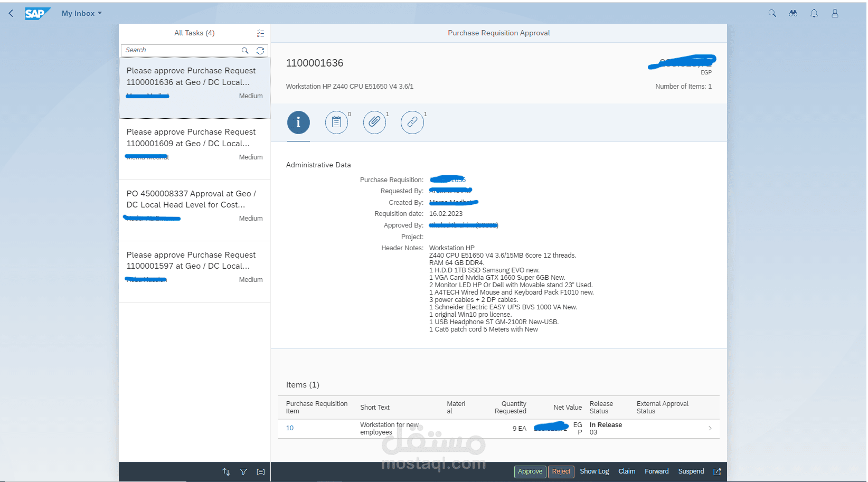Click the requisition date 16.02.2023
This screenshot has width=868, height=482.
(x=446, y=214)
